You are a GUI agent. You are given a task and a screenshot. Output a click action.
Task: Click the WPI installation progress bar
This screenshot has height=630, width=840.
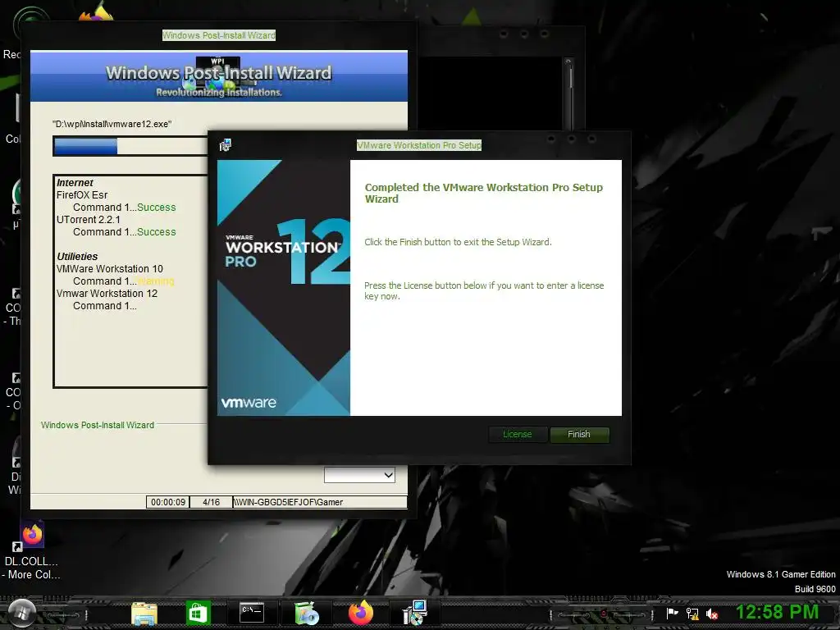[x=130, y=146]
